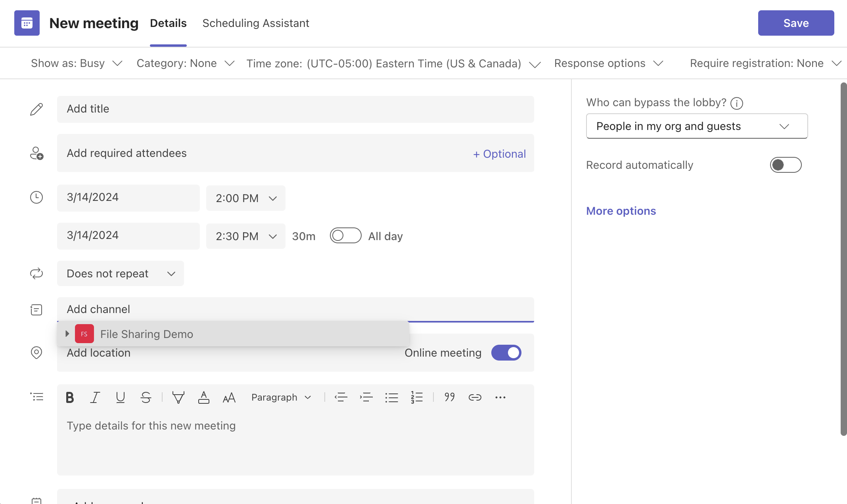Viewport: 847px width, 504px height.
Task: Open the font color picker
Action: coord(204,397)
